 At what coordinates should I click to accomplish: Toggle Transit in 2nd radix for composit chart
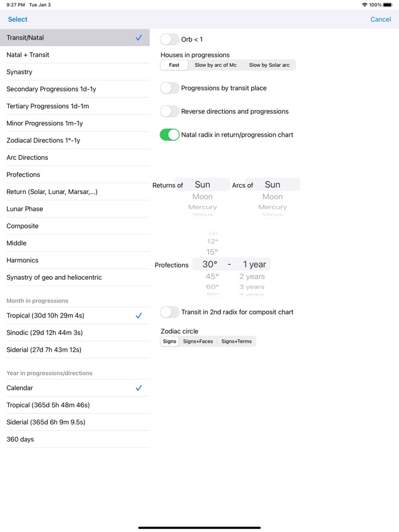pyautogui.click(x=170, y=312)
